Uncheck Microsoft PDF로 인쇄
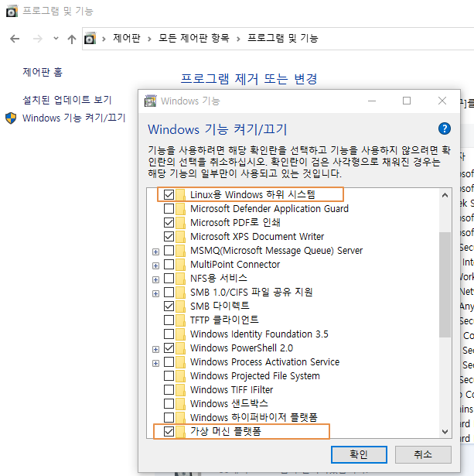Viewport: 474px width, 476px height. click(169, 222)
